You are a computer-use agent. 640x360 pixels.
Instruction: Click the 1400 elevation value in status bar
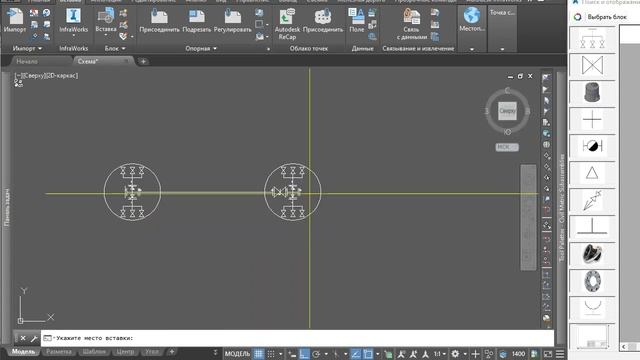pos(518,353)
